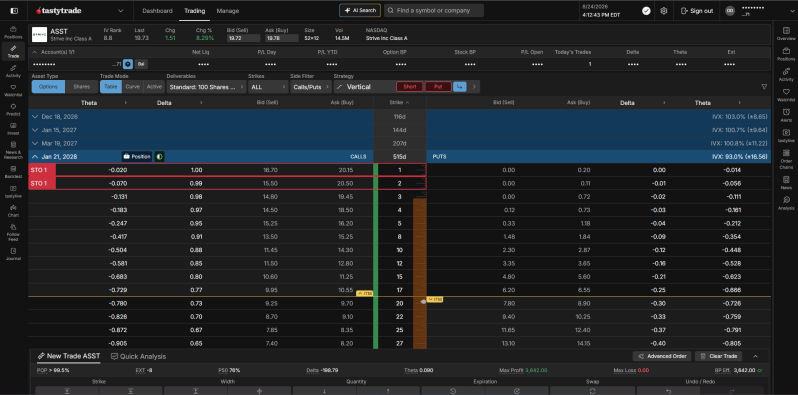
Task: Toggle the strategy direction to Short
Action: click(x=410, y=87)
